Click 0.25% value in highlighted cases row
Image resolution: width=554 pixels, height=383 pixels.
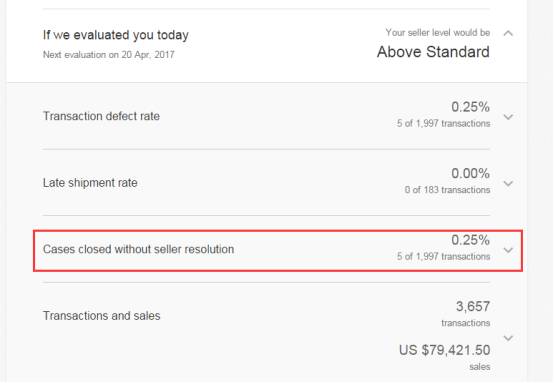tap(470, 240)
